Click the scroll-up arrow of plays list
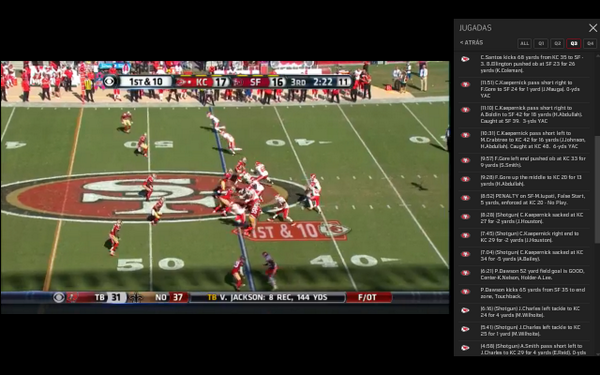 tap(597, 56)
